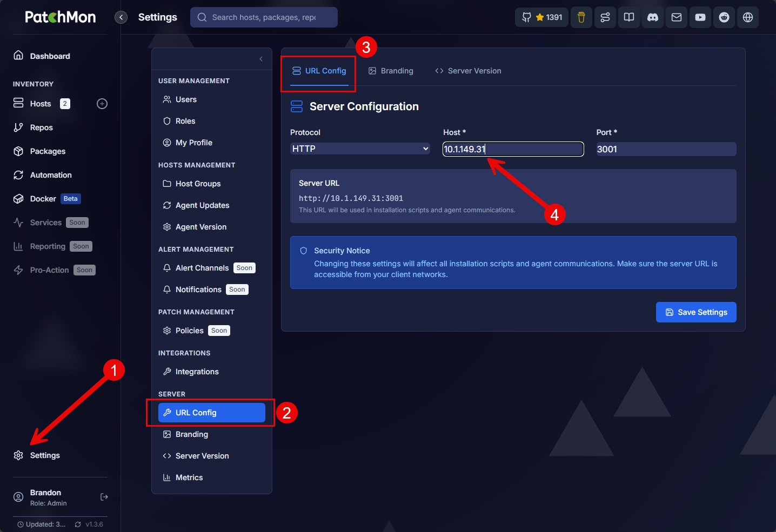776x532 pixels.
Task: Add a new host with the plus icon
Action: coord(102,104)
